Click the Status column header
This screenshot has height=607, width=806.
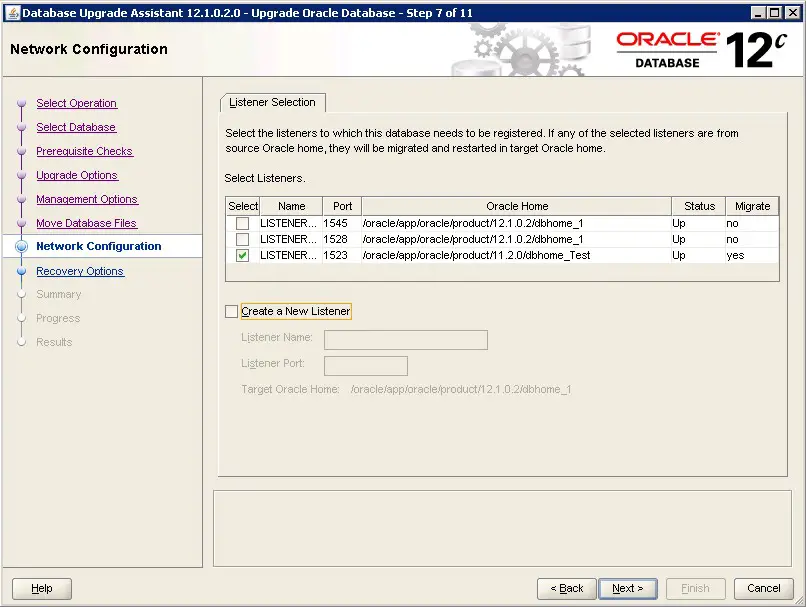[x=699, y=206]
